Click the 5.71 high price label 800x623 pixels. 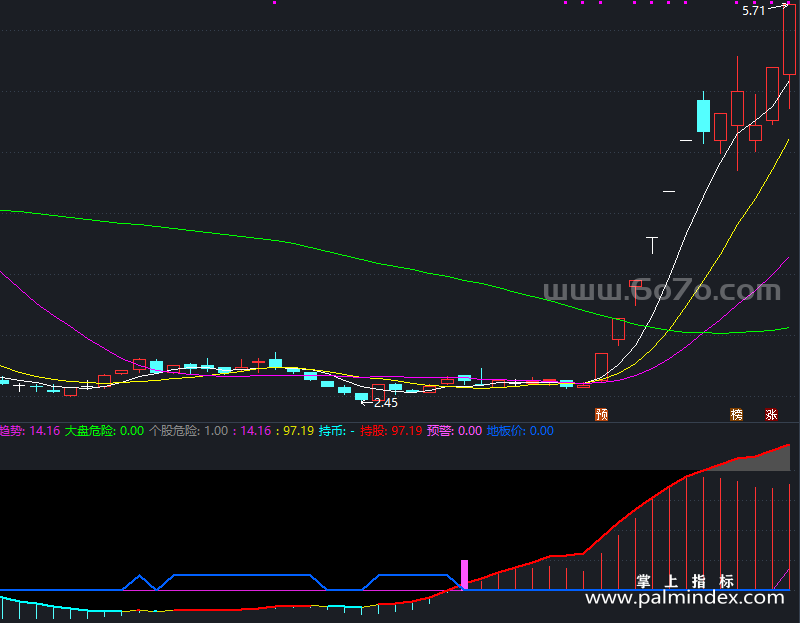coord(754,11)
